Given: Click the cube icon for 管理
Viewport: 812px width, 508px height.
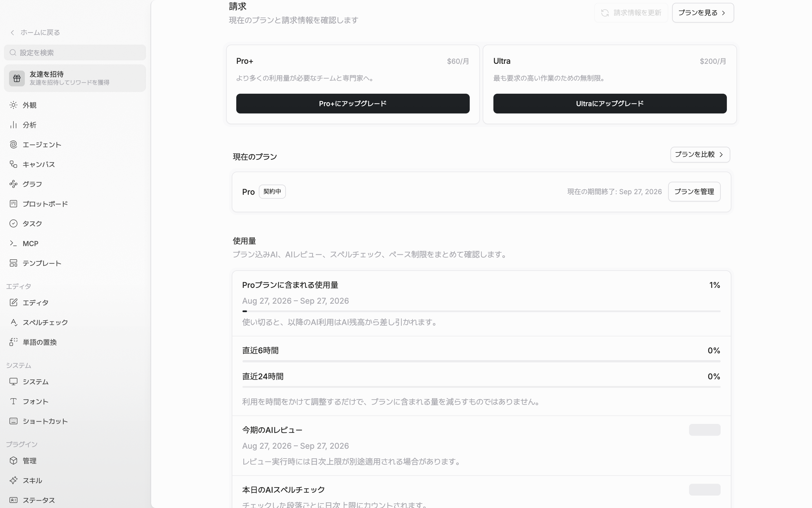Looking at the screenshot, I should click(14, 461).
